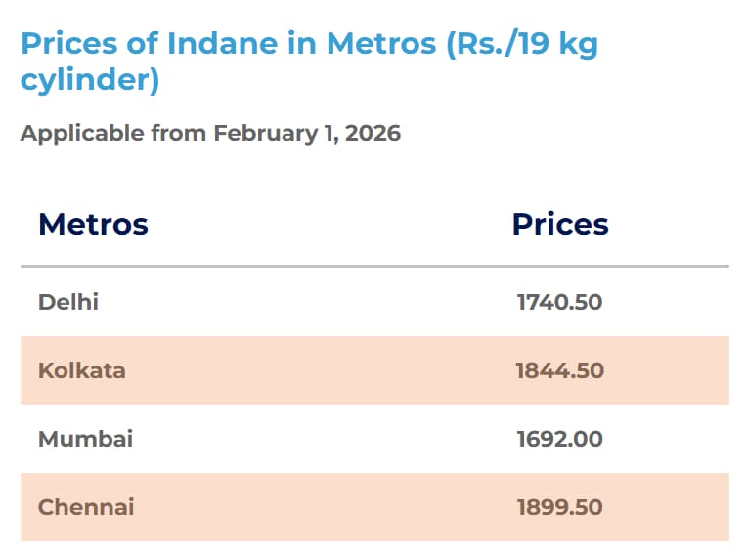746x560 pixels.
Task: Select the word "from" in the subtitle
Action: 179,133
